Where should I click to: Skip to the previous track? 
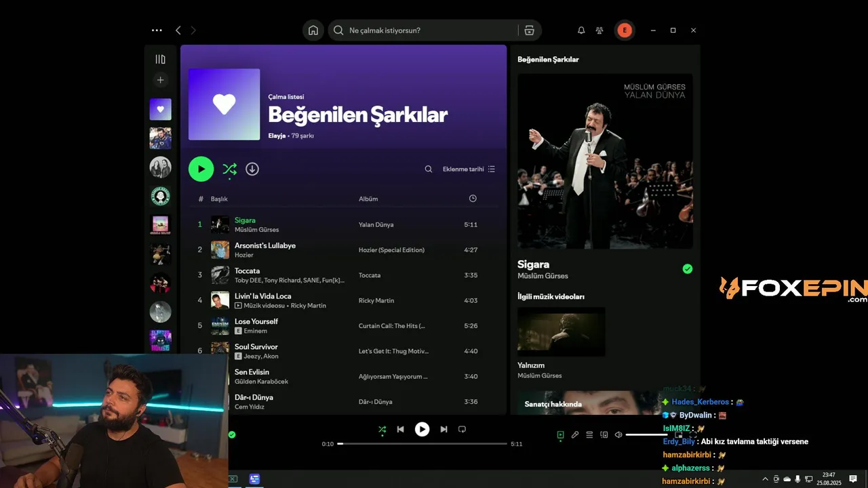point(400,429)
